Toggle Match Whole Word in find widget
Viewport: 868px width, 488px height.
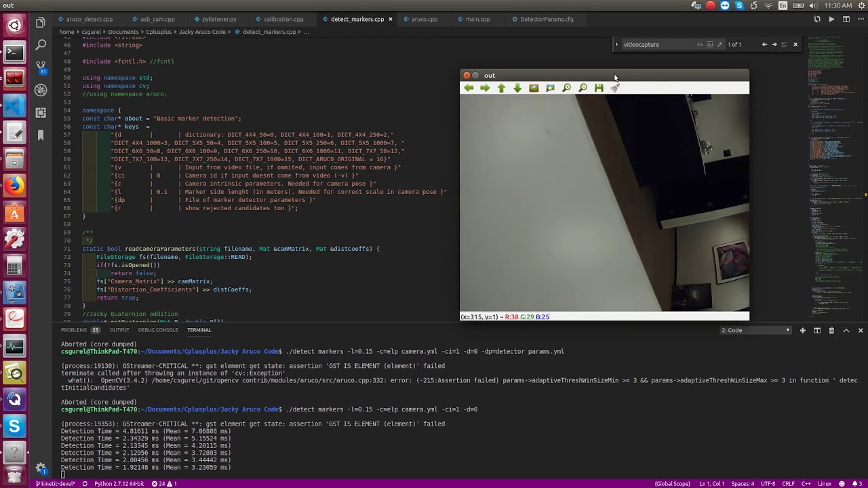tap(710, 45)
